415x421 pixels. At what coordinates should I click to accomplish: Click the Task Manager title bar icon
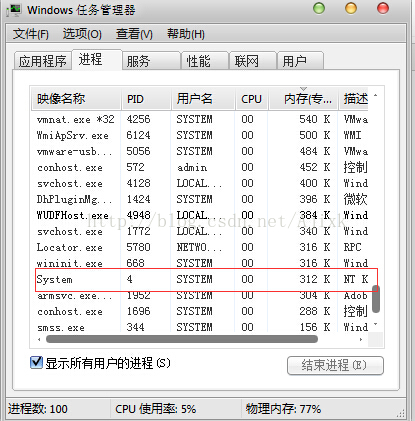[13, 10]
